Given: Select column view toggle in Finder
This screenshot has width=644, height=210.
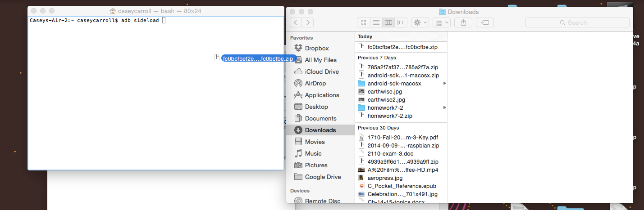Looking at the screenshot, I should click(x=389, y=22).
